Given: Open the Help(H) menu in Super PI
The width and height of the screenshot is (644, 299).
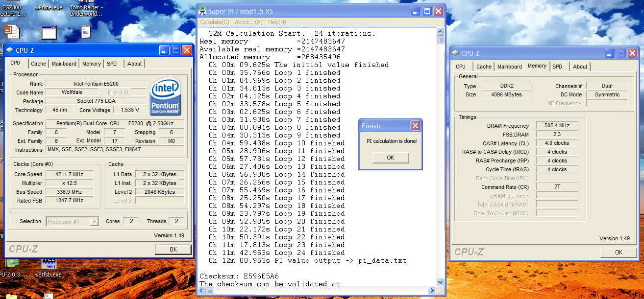Looking at the screenshot, I should point(277,22).
